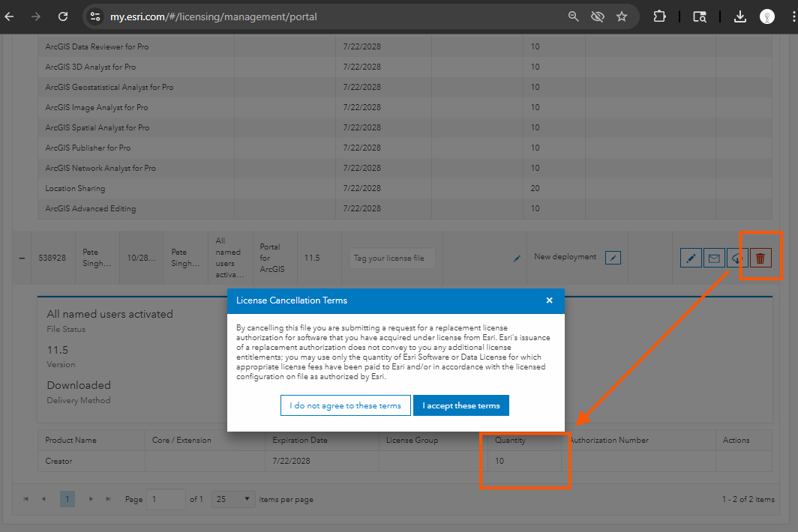The image size is (798, 532).
Task: Close the License Cancellation Terms dialog
Action: click(x=549, y=300)
